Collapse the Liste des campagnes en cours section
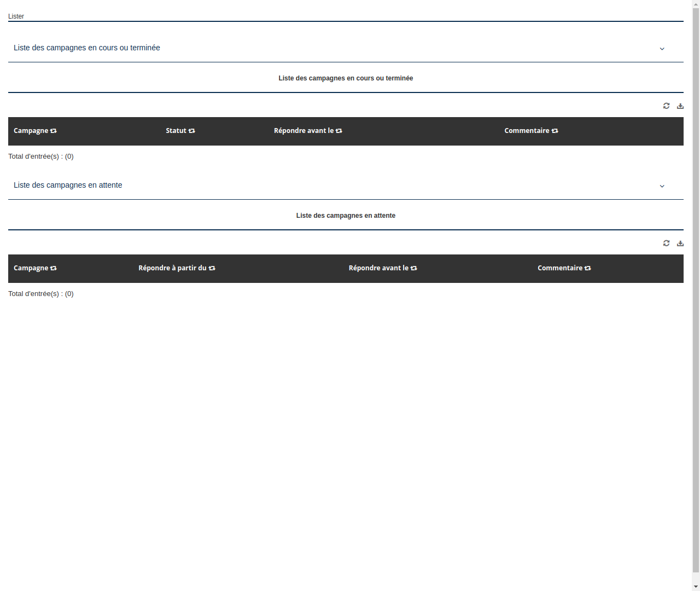 tap(662, 49)
